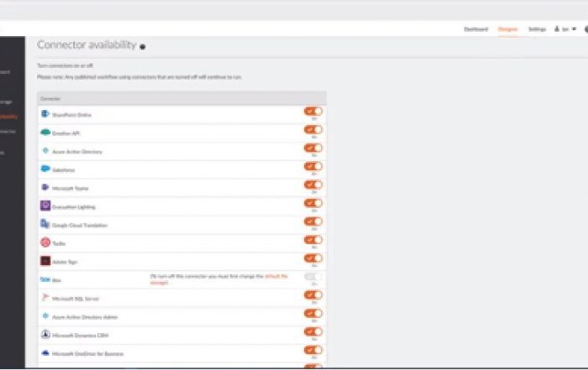
Task: Switch off the Salesforce connector toggle
Action: pos(312,166)
